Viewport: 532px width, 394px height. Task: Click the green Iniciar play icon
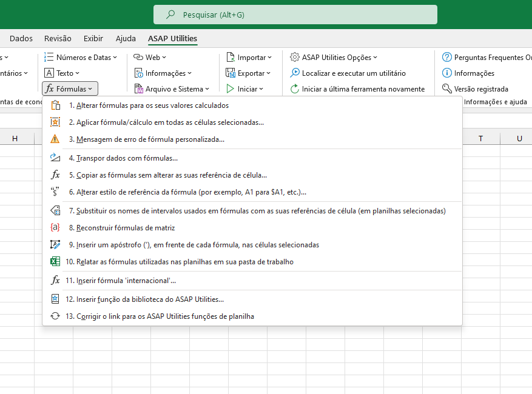230,88
